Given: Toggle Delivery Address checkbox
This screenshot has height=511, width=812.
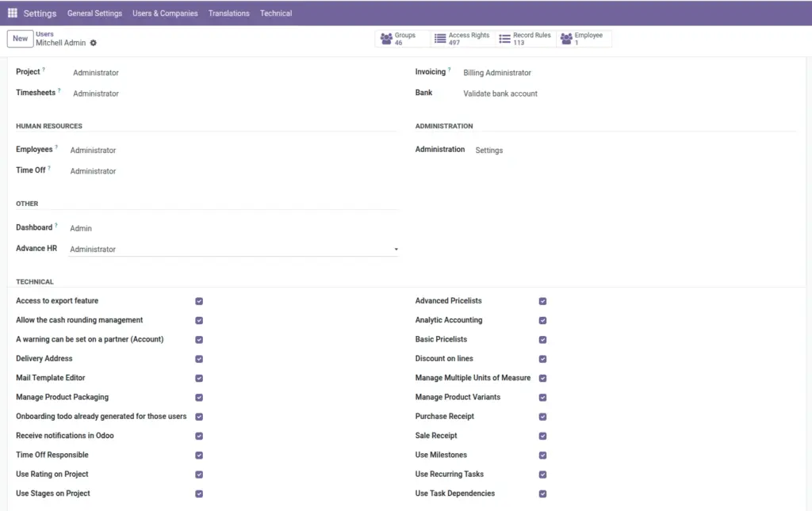Looking at the screenshot, I should pos(199,359).
